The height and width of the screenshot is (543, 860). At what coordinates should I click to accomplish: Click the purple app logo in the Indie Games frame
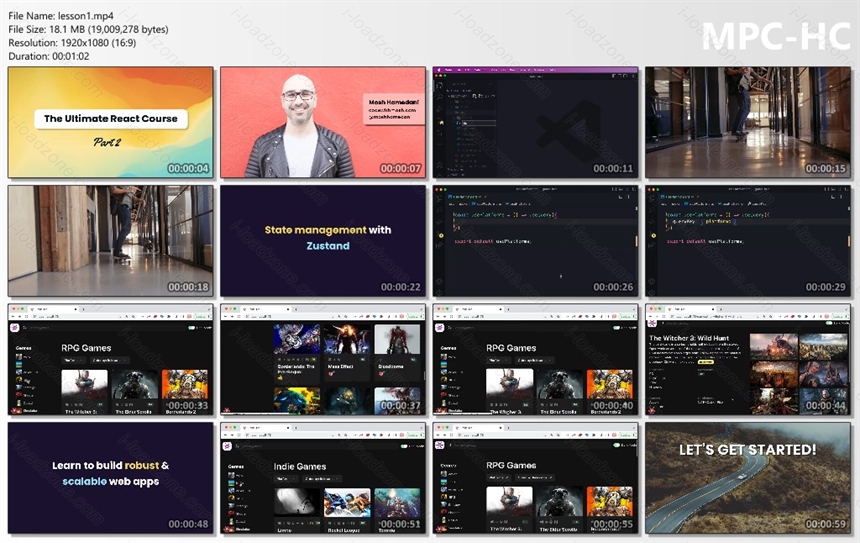[x=227, y=446]
